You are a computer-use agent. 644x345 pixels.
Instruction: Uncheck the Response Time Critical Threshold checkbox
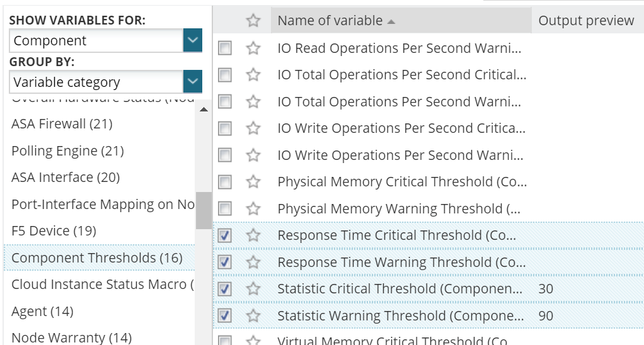224,235
